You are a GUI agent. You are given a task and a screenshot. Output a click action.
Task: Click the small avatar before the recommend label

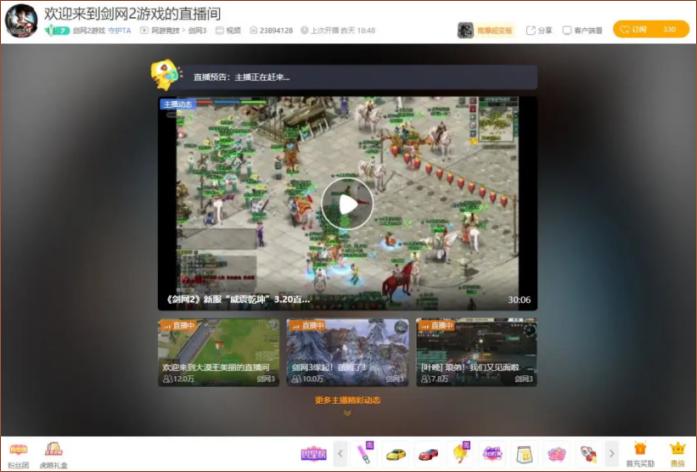coord(465,30)
